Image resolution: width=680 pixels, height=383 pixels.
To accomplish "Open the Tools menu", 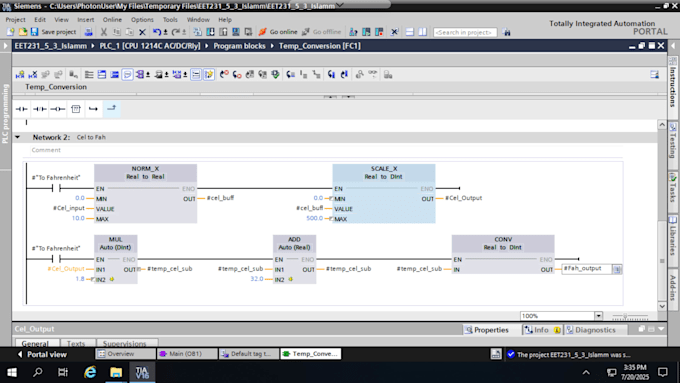I will 170,20.
